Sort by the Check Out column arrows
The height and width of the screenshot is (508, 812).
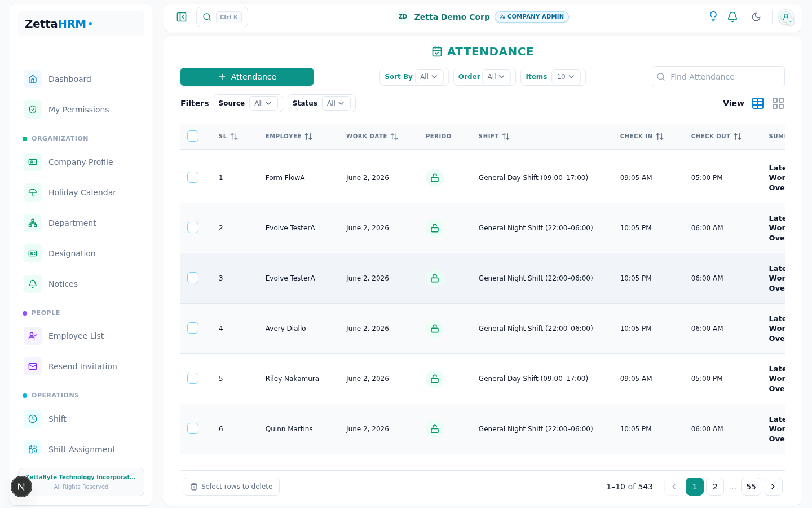738,137
